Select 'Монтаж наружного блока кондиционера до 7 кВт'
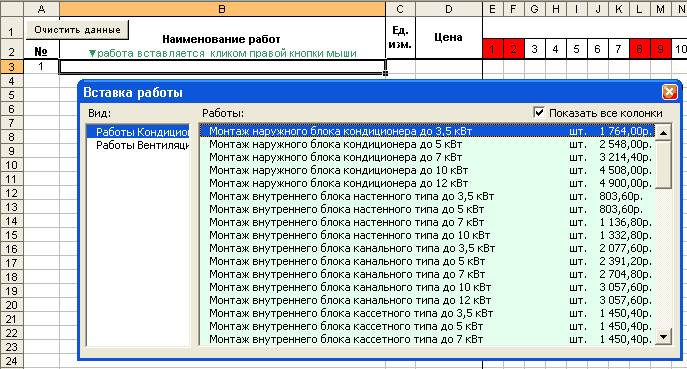 [428, 157]
